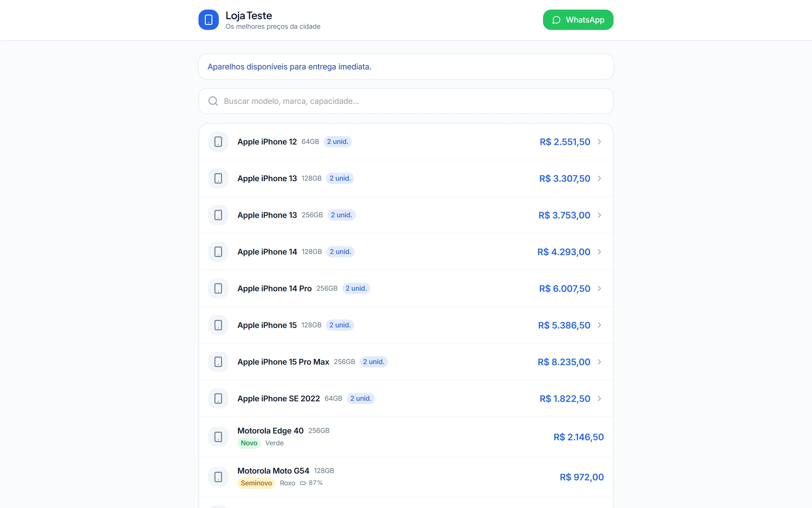Click phone icon for iPhone 14 Pro

tap(218, 288)
